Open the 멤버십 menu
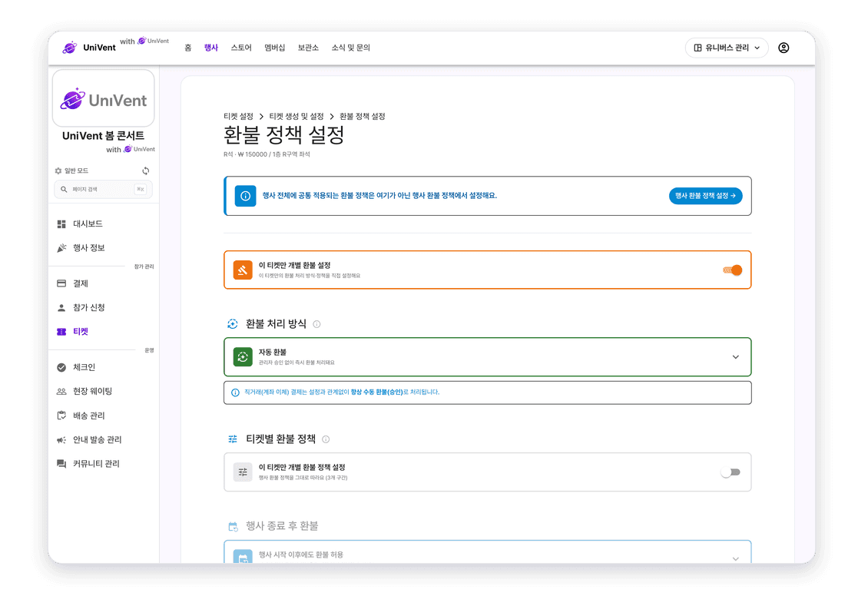The image size is (868, 596). pyautogui.click(x=274, y=48)
